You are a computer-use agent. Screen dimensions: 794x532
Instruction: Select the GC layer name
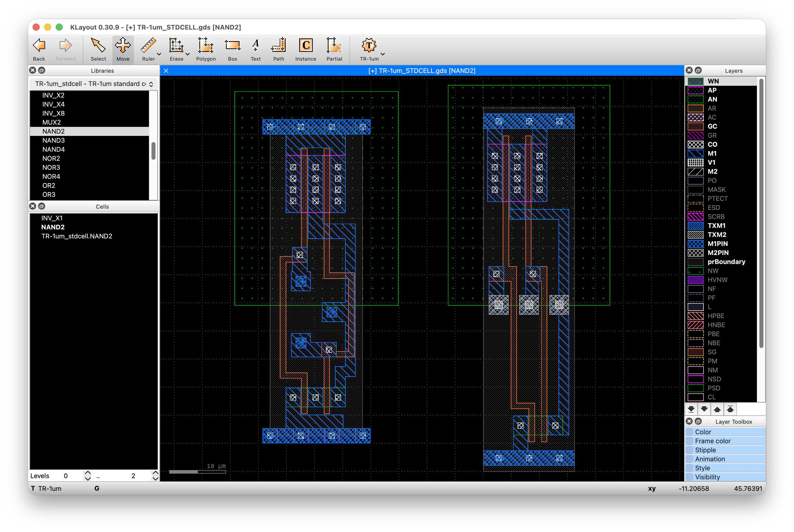click(712, 127)
